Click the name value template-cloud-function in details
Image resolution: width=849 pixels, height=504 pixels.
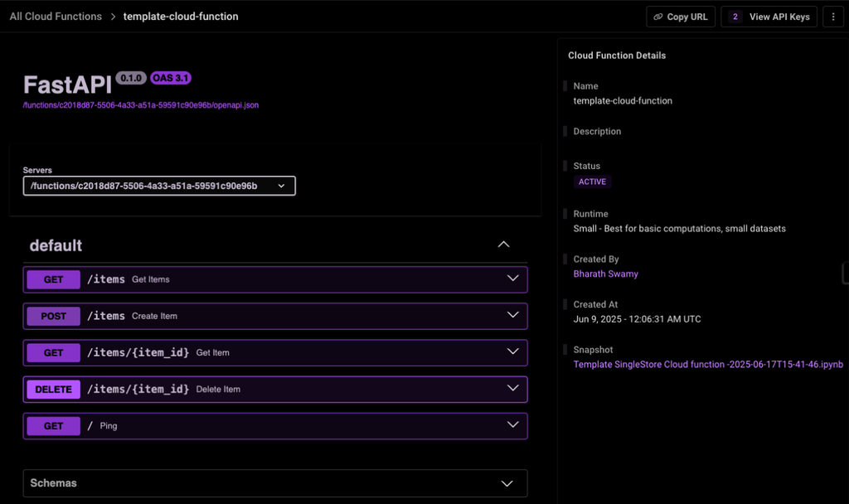coord(623,100)
